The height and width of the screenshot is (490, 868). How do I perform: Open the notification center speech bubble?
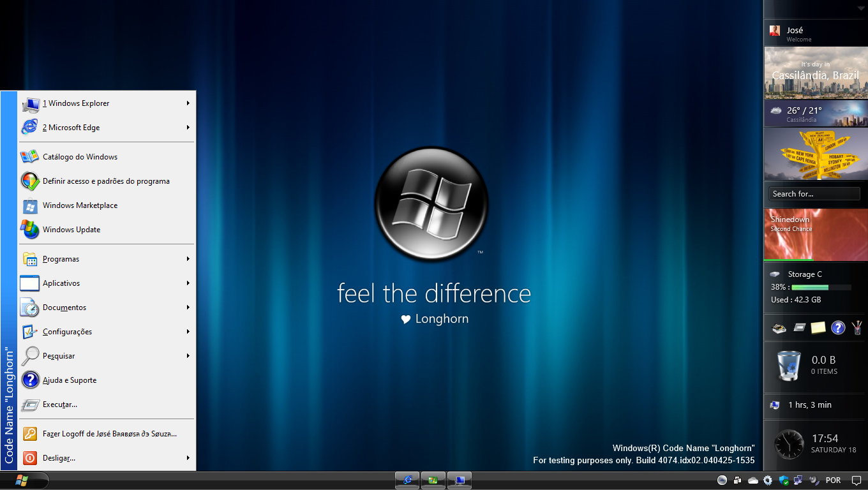coord(857,480)
